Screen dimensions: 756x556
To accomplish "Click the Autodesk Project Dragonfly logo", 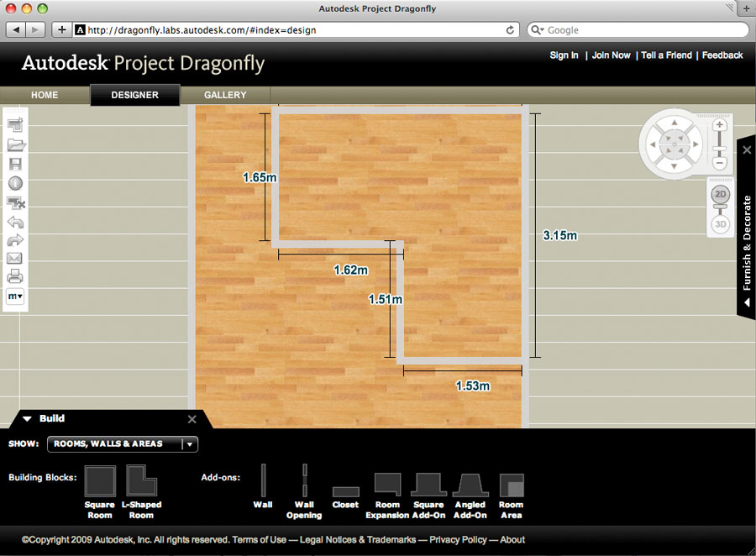I will [143, 64].
